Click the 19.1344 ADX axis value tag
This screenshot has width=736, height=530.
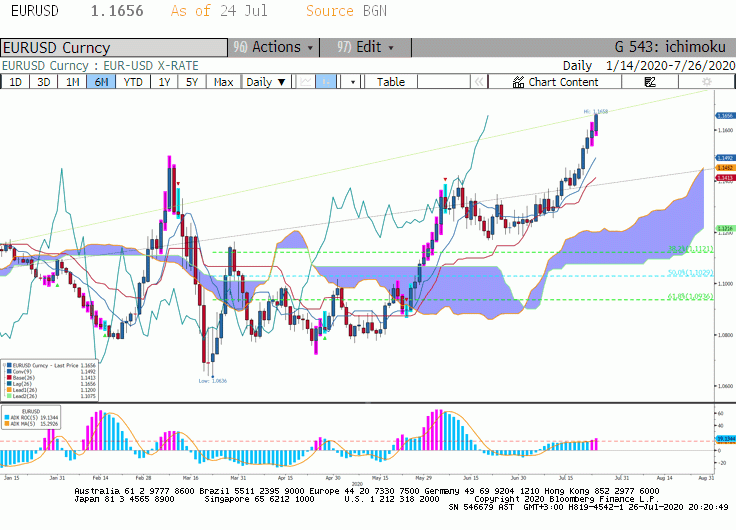726,438
